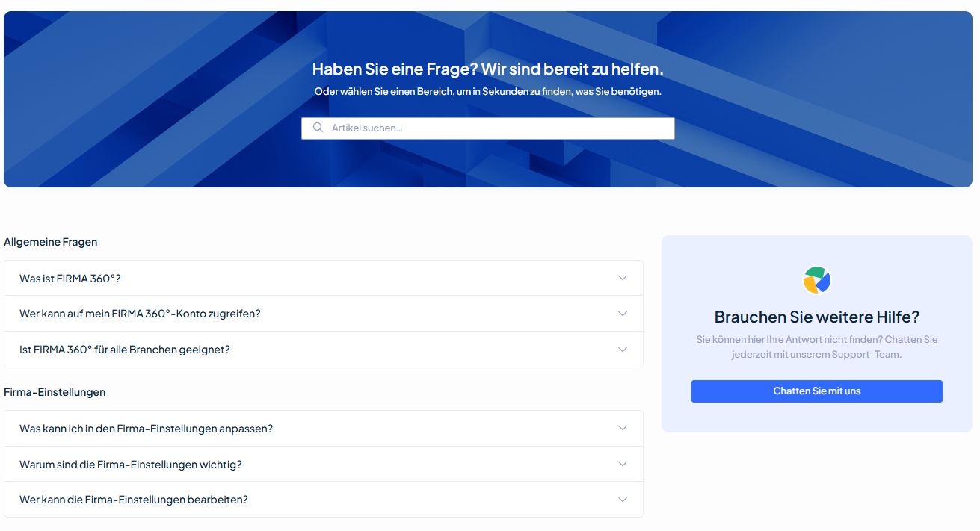Open 'Was kann ich in den Firma-Einstellungen anpassen?'

146,429
